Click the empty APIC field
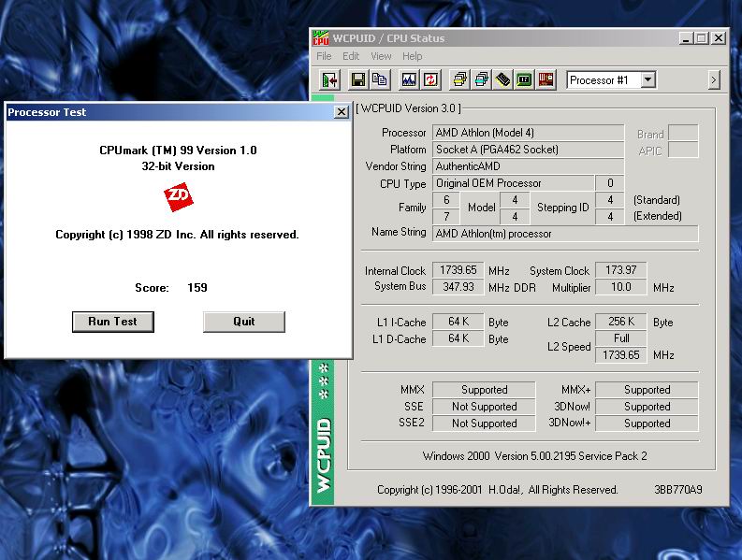Screen dimensions: 742x560 pyautogui.click(x=683, y=150)
